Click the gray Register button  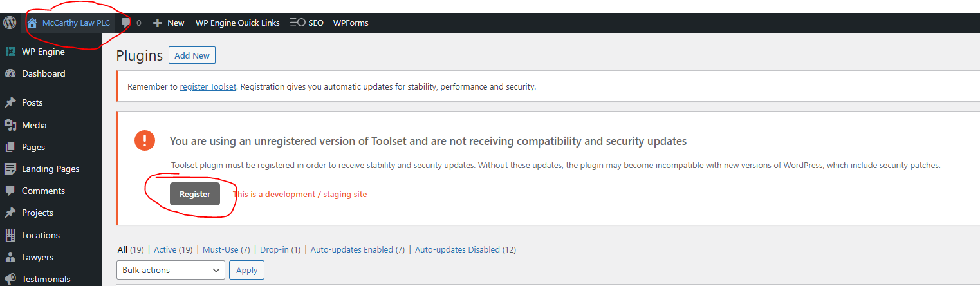195,194
